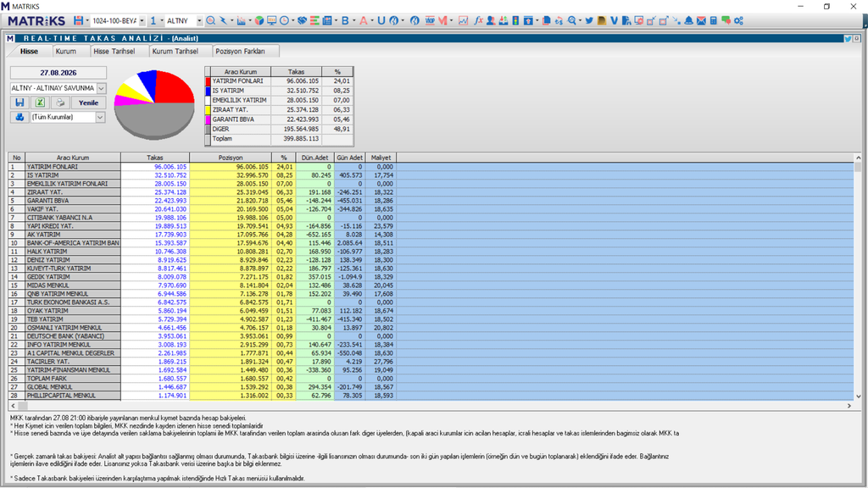868x488 pixels.
Task: Click the red M icon in toolbar
Action: [442, 20]
